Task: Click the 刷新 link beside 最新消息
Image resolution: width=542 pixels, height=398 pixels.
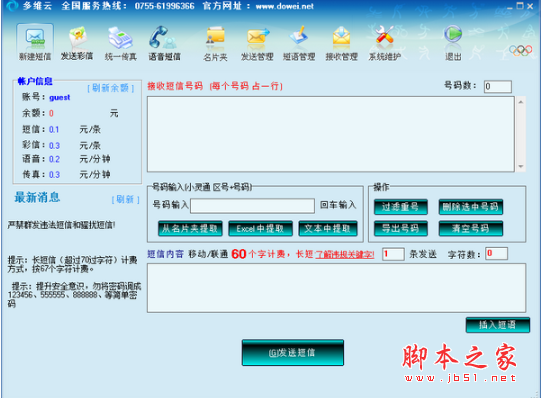Action: click(x=125, y=200)
